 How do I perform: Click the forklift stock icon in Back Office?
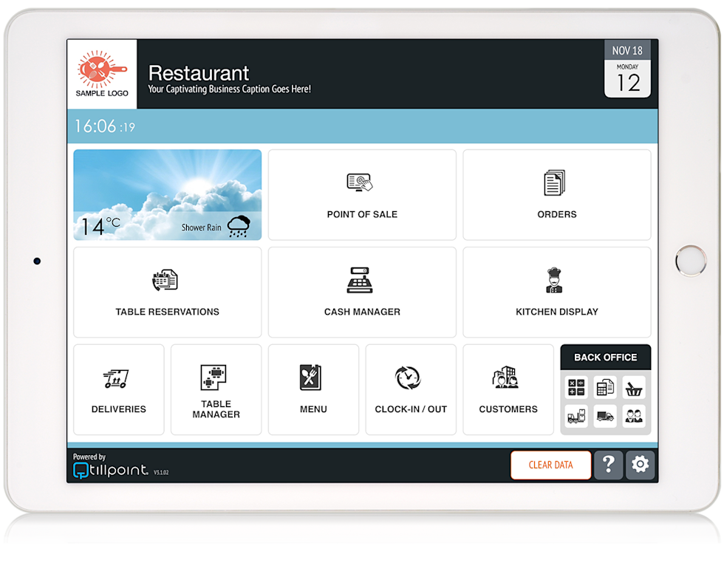coord(576,415)
